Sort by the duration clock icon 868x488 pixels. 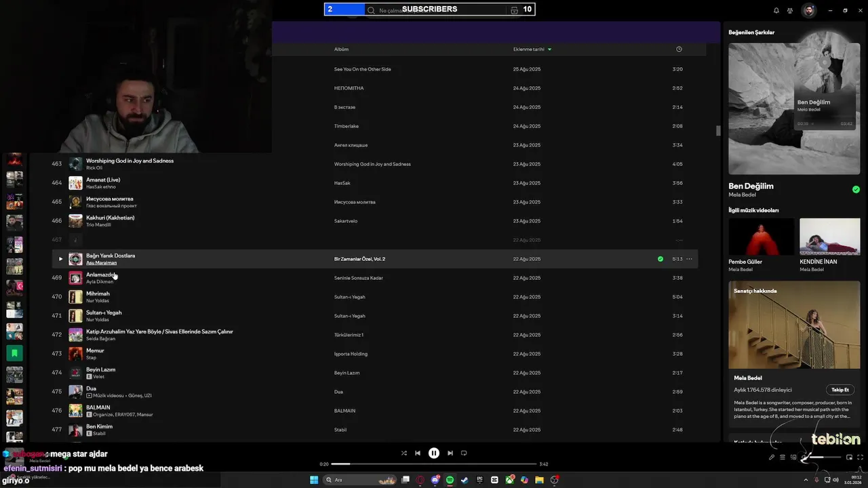[x=679, y=49]
